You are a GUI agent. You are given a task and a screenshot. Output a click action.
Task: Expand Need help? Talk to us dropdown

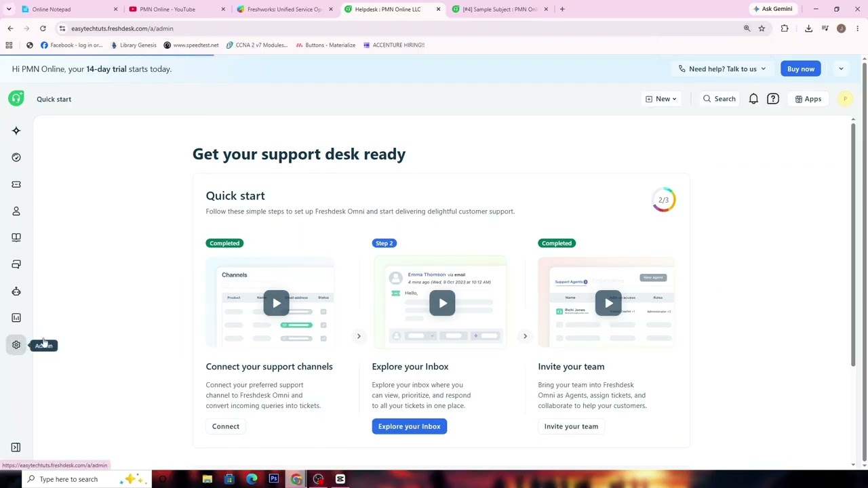tap(722, 69)
